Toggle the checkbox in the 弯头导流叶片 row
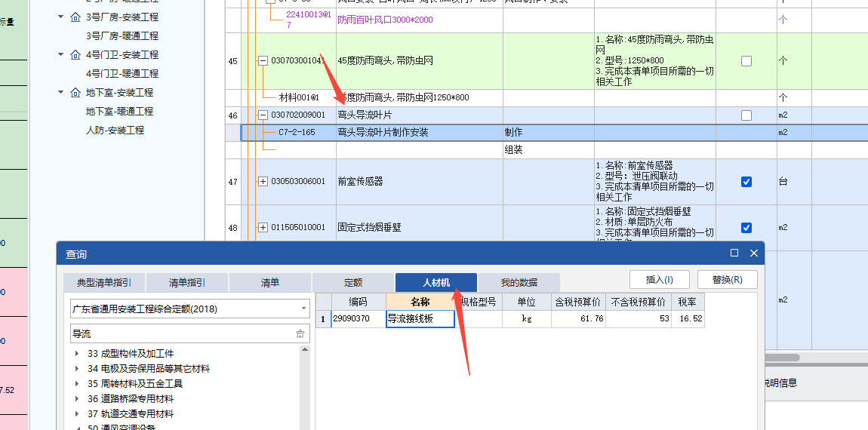 point(746,115)
